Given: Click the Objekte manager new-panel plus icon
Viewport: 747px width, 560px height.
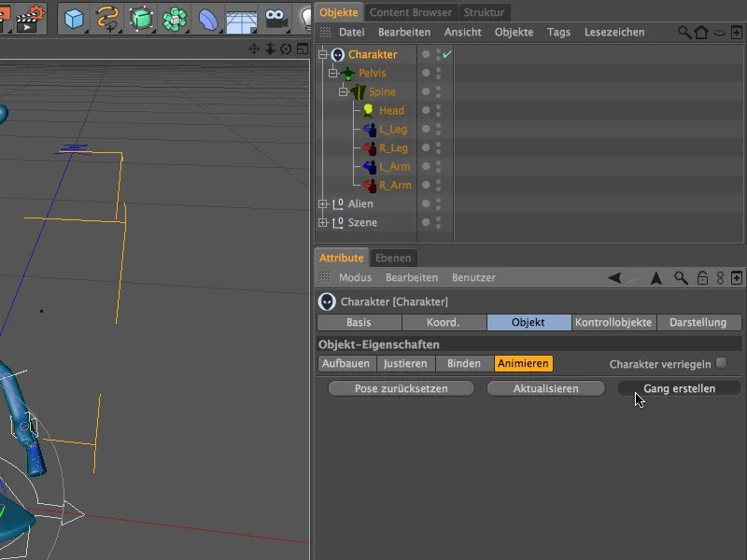Looking at the screenshot, I should tap(737, 33).
